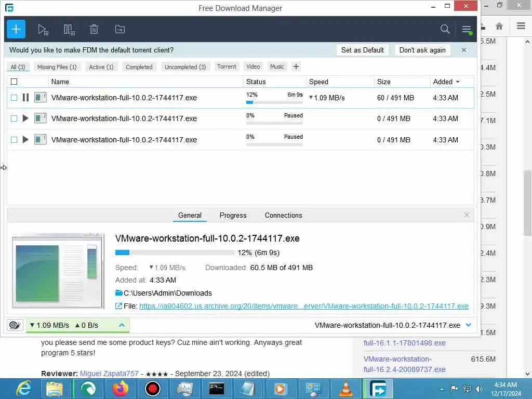This screenshot has width=532, height=399.
Task: Click the start all downloads toolbar icon
Action: coord(43,30)
